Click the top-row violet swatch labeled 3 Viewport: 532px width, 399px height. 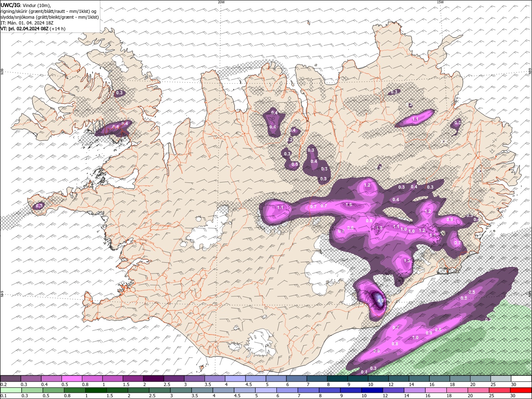(194, 379)
